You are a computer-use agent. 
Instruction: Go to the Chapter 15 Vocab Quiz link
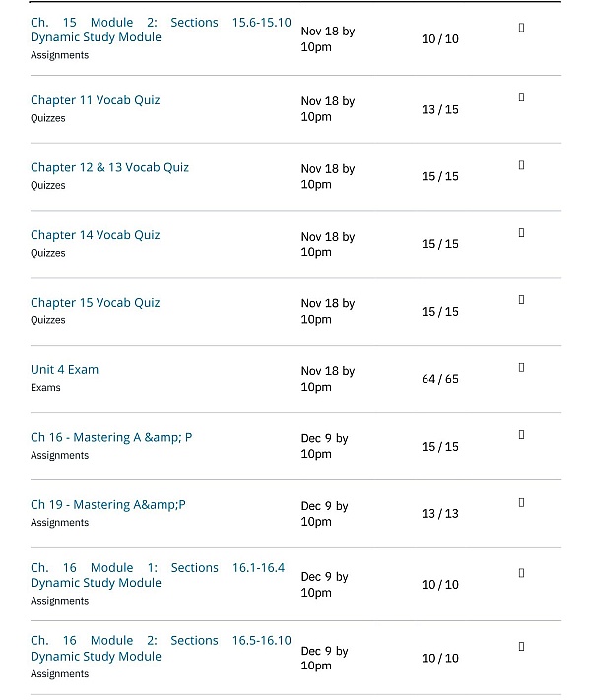[95, 303]
